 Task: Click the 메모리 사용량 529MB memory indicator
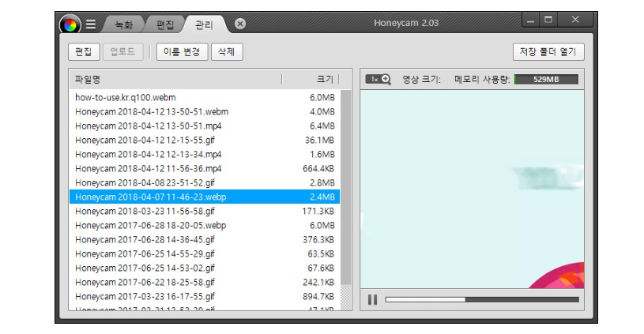545,79
